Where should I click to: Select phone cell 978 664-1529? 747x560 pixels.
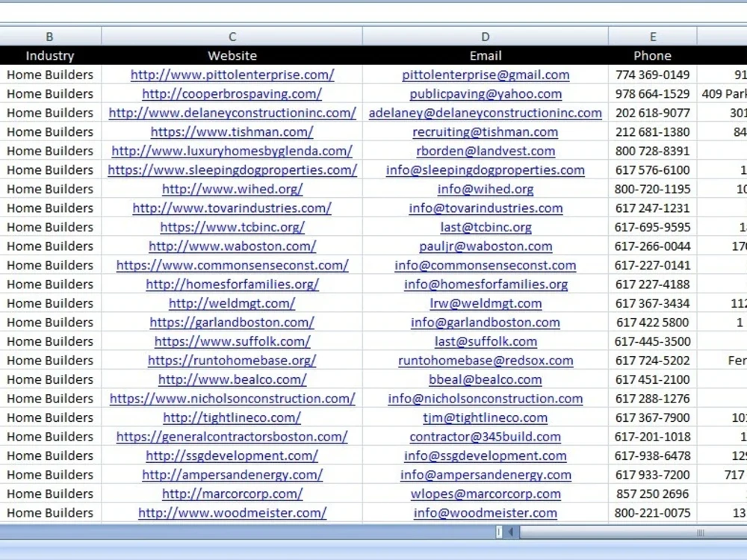tap(653, 94)
